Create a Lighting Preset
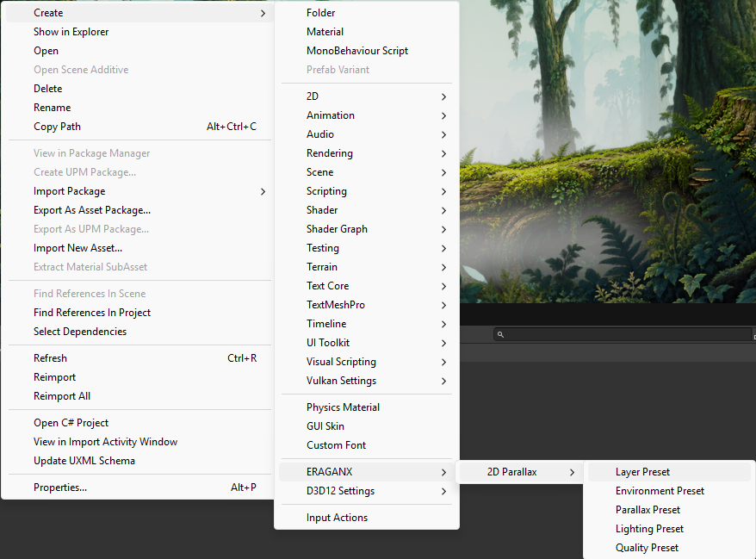This screenshot has height=559, width=756. [x=669, y=529]
